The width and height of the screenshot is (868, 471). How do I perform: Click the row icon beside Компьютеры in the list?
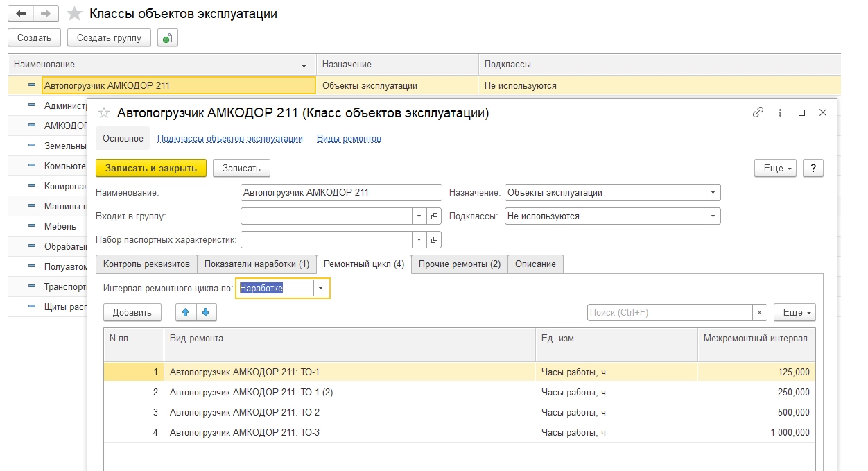point(31,166)
